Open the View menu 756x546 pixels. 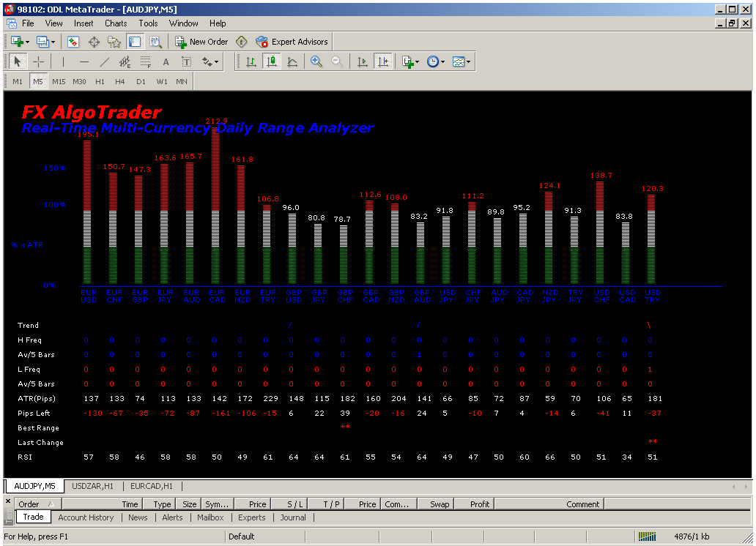[x=54, y=23]
